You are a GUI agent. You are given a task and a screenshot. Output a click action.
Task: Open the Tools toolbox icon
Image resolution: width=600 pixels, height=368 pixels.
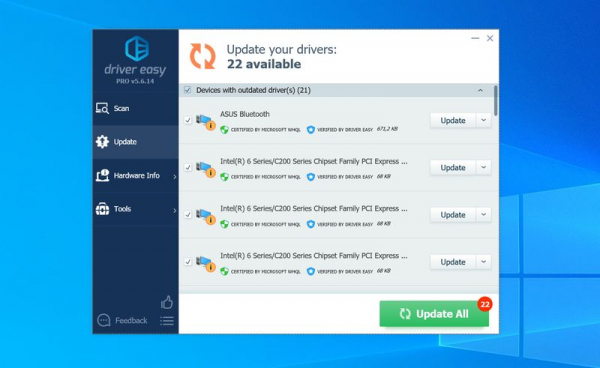tap(102, 208)
